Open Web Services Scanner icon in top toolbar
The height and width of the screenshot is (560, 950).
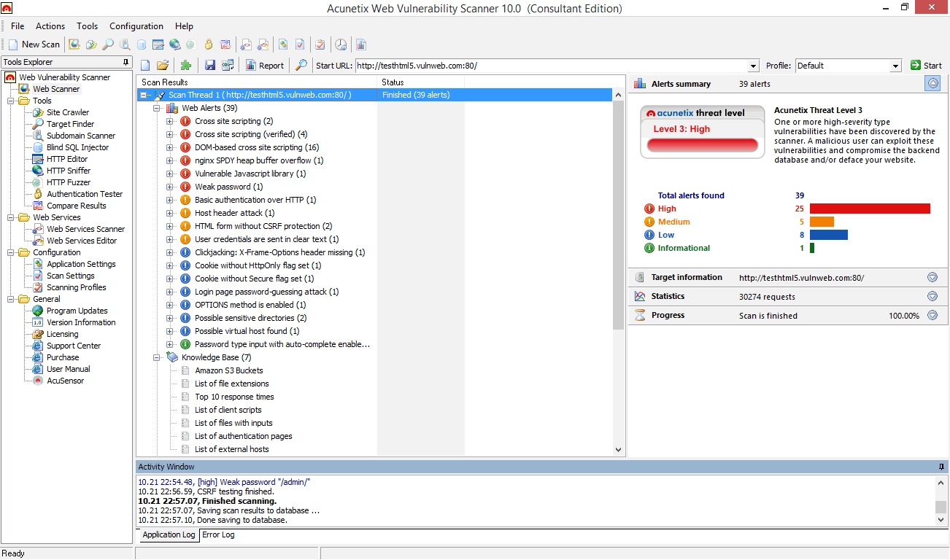pyautogui.click(x=247, y=44)
